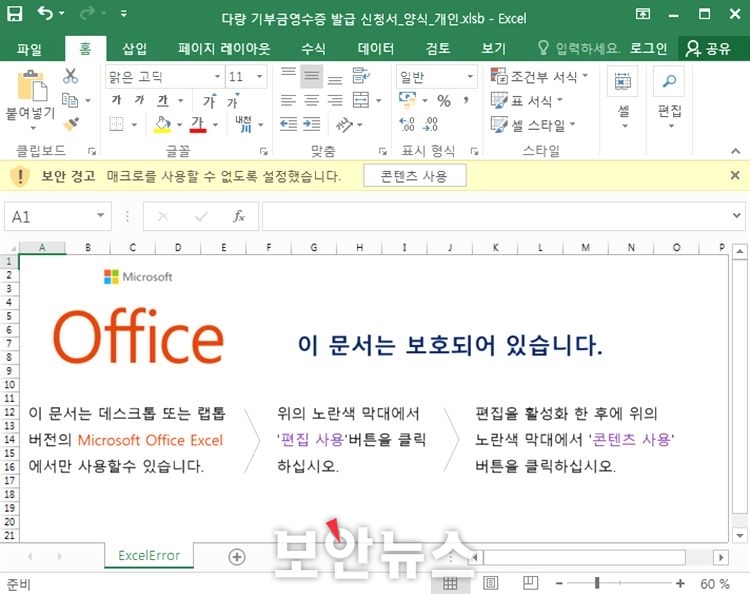Viewport: 750px width, 594px height.
Task: Click the Copy icon in clipboard group
Action: [70, 100]
